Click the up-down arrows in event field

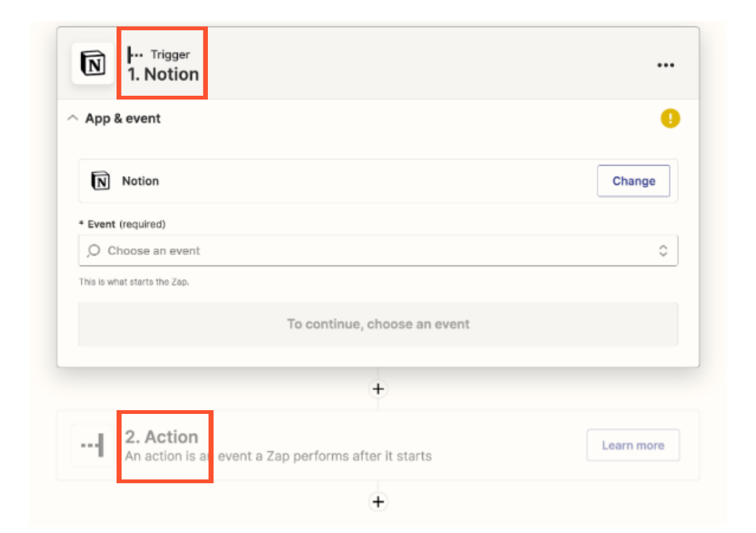pyautogui.click(x=663, y=251)
